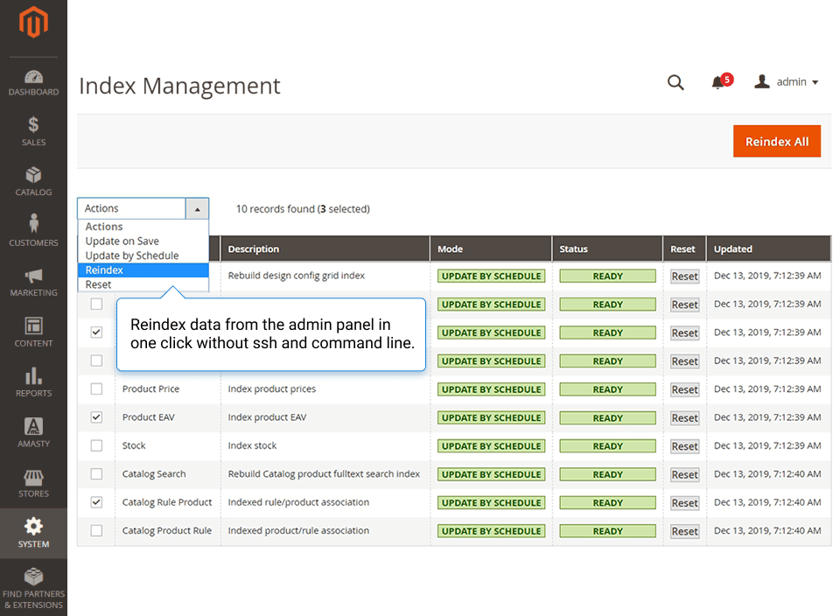The image size is (840, 616).
Task: Open the Customers sidebar menu
Action: pos(33,231)
